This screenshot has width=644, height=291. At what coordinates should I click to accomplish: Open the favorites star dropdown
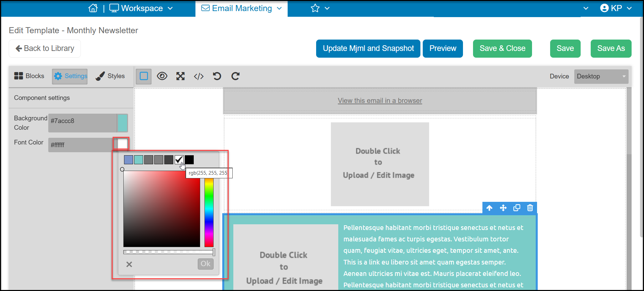320,8
